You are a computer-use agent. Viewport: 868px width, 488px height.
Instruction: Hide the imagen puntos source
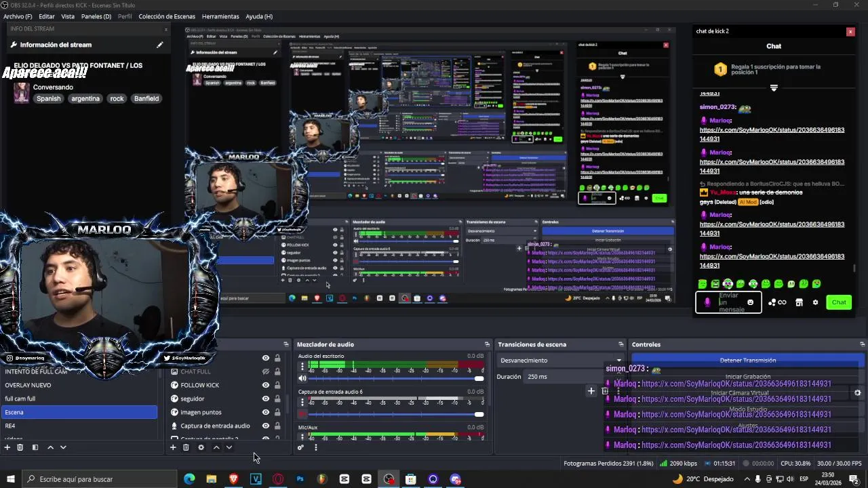[x=266, y=412]
